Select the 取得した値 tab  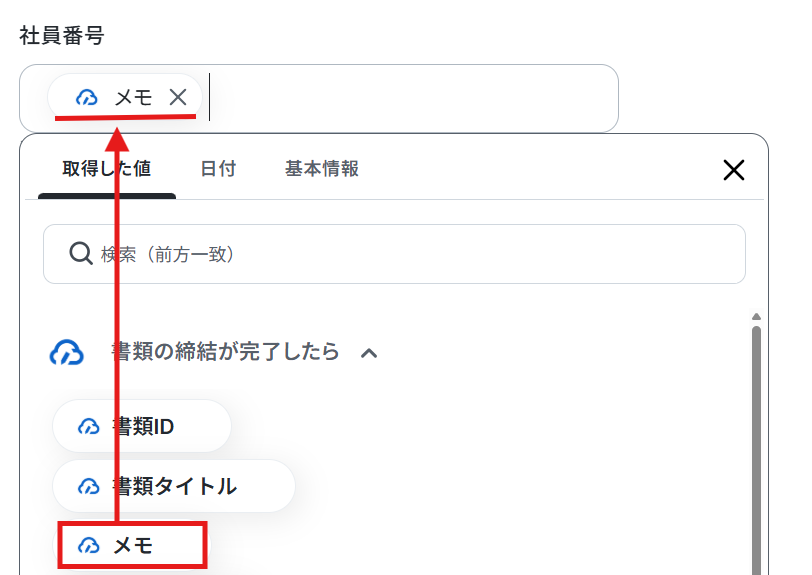107,169
